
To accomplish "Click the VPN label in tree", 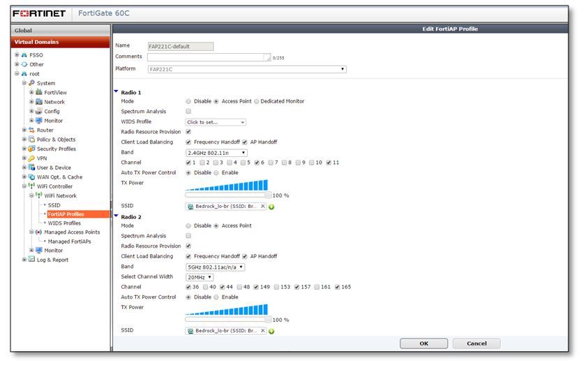I will pyautogui.click(x=42, y=158).
